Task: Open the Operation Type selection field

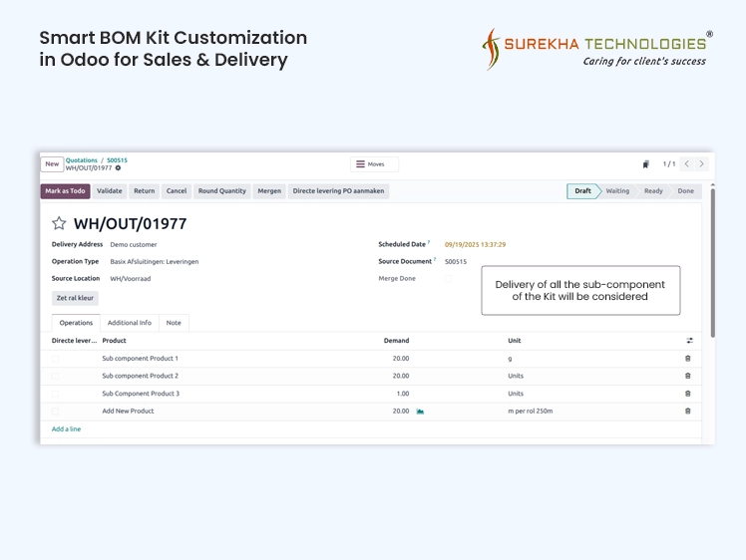Action: coord(155,262)
